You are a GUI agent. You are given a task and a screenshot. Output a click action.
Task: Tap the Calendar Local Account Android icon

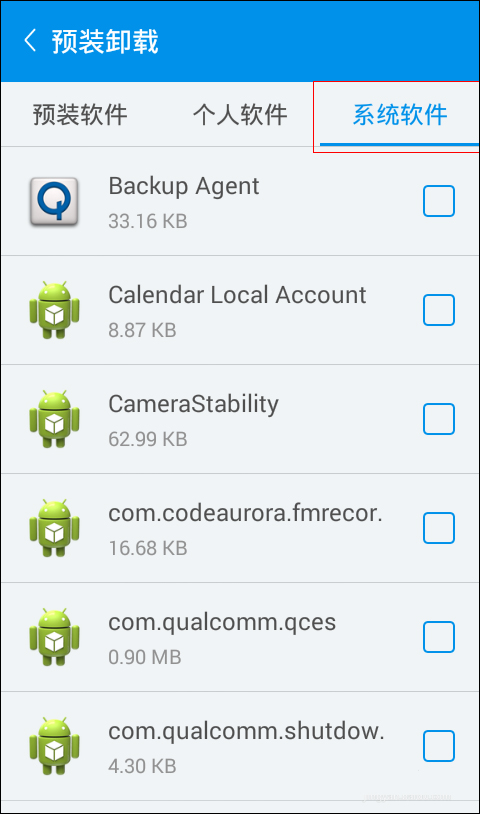click(x=54, y=310)
